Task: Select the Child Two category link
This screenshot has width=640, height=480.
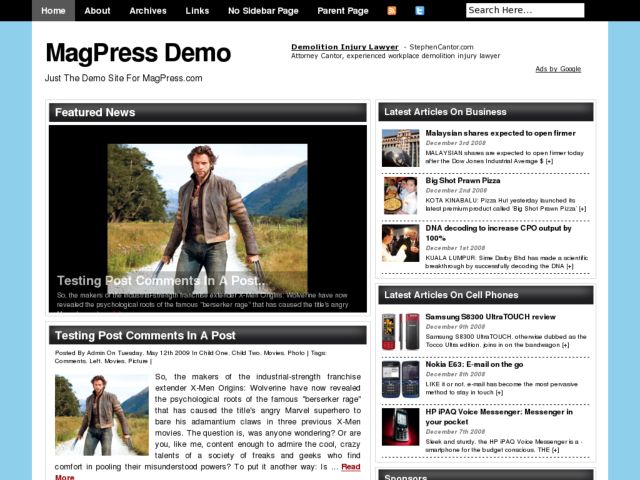Action: 246,353
